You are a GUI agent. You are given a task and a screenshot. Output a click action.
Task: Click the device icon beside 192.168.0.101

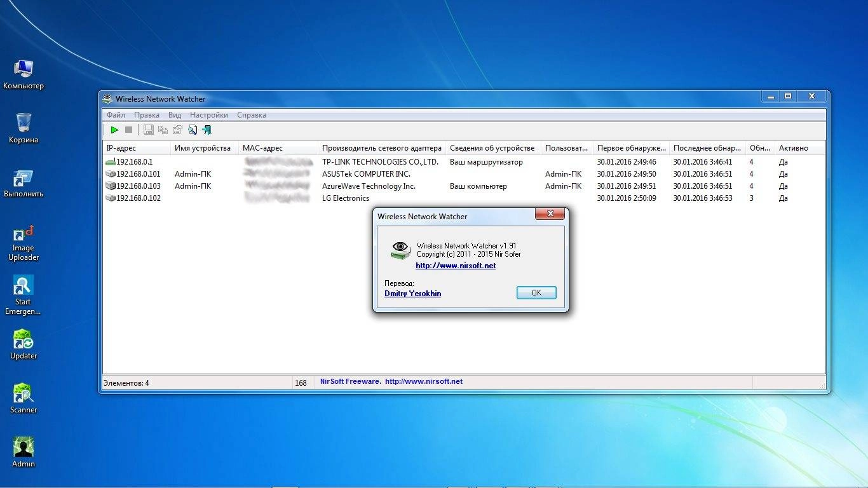click(111, 174)
